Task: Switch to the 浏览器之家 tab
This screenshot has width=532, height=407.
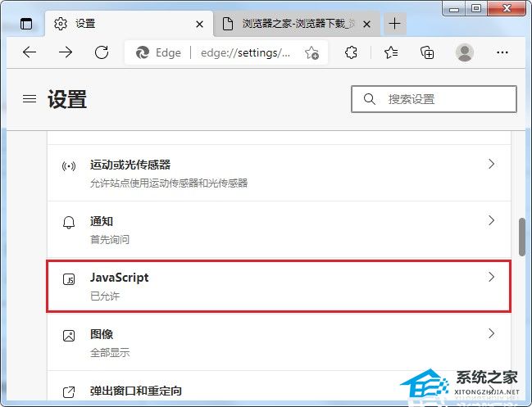Action: point(297,24)
